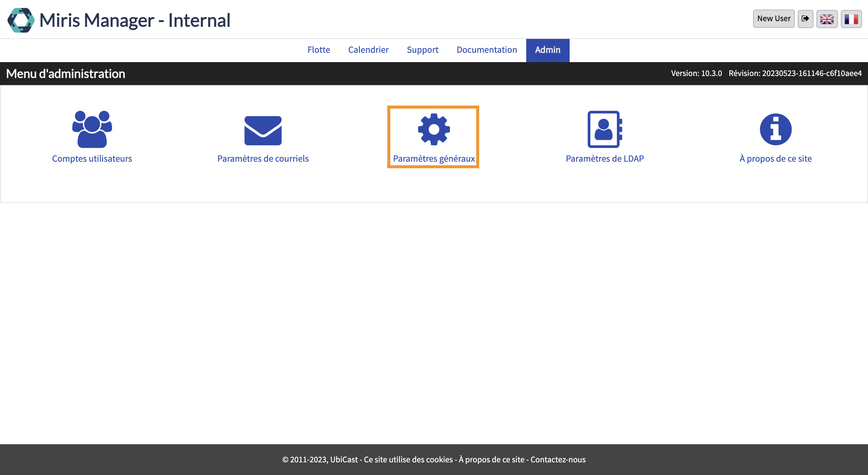Click the New User button
This screenshot has height=475, width=868.
[774, 18]
